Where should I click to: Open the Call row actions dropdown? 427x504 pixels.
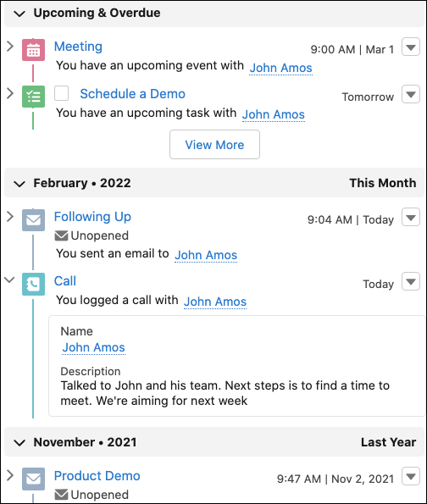click(x=411, y=281)
